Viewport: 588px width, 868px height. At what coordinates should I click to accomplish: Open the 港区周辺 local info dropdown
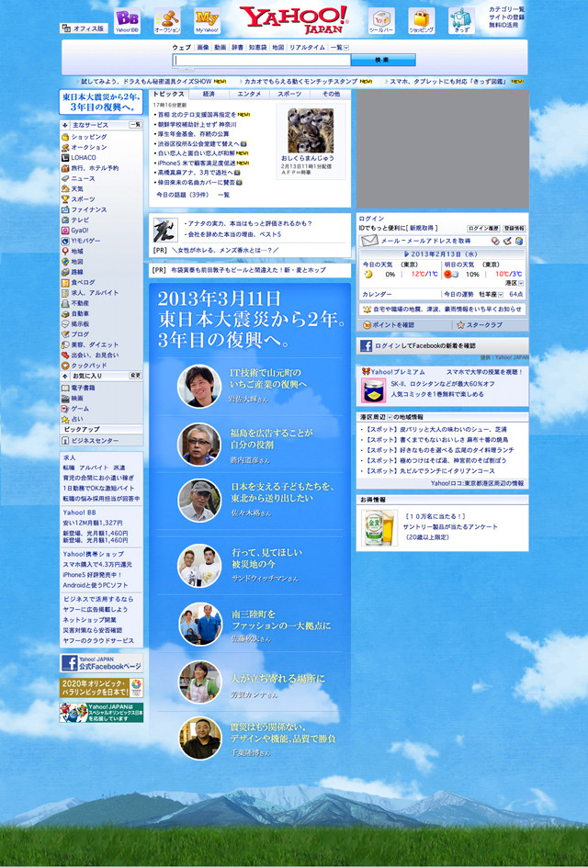(390, 417)
